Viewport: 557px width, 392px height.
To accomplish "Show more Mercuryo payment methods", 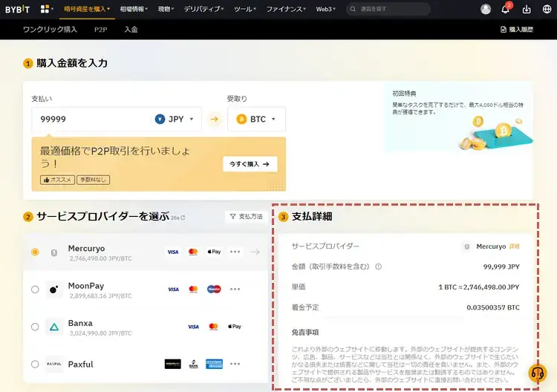I will click(x=235, y=252).
